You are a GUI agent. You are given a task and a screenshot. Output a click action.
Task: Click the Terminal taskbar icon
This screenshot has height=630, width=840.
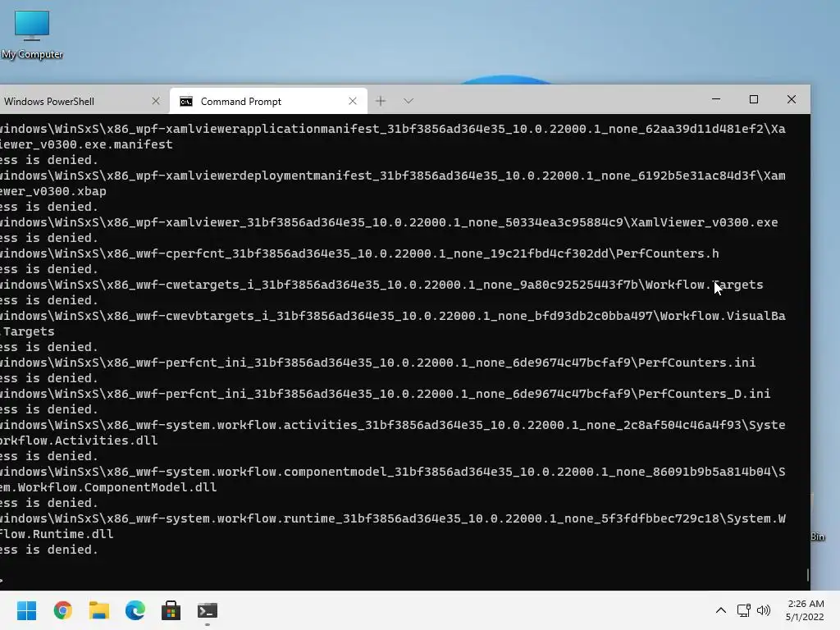(208, 610)
